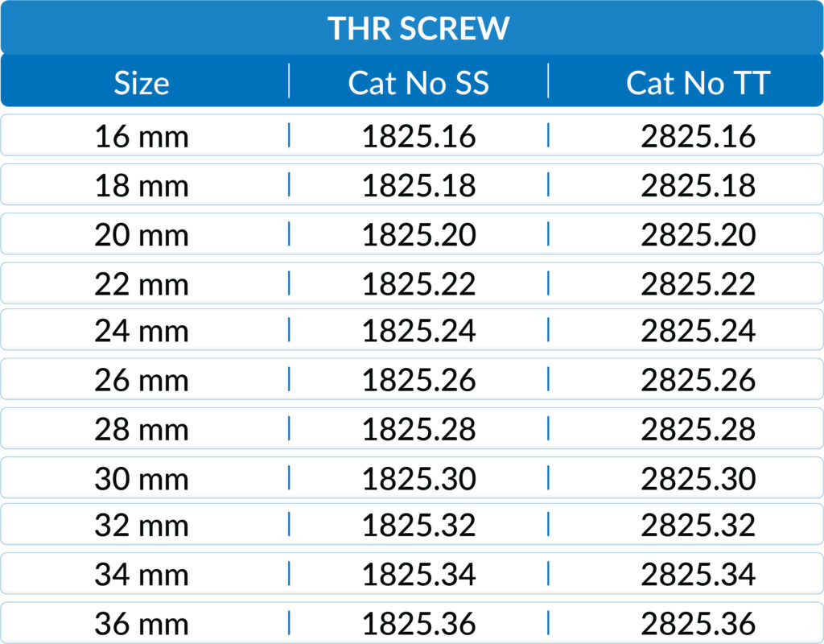This screenshot has width=824, height=644.
Task: Click the THR SCREW table title
Action: click(x=418, y=29)
